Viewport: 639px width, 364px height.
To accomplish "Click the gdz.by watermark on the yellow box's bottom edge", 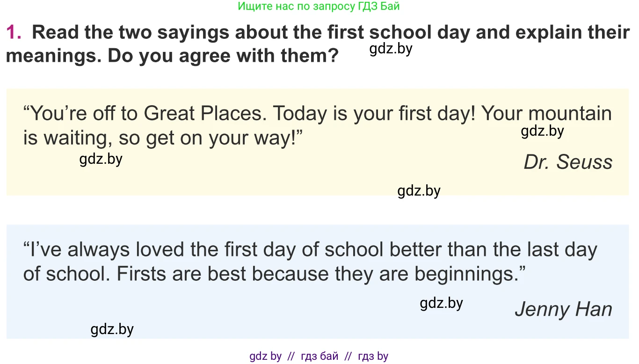I will (419, 191).
